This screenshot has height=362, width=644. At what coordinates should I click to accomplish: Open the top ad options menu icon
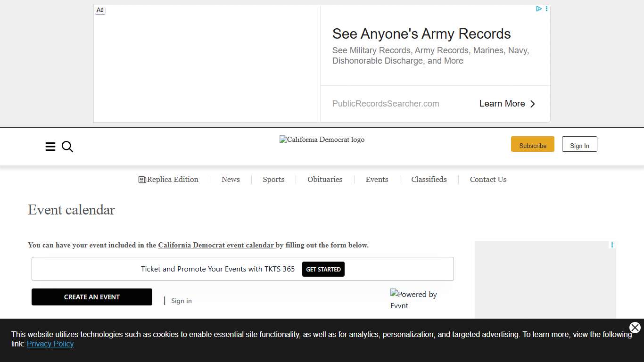click(546, 9)
